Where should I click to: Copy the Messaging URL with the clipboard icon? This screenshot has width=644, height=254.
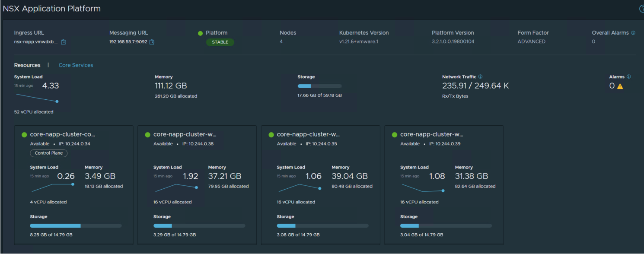coord(152,42)
